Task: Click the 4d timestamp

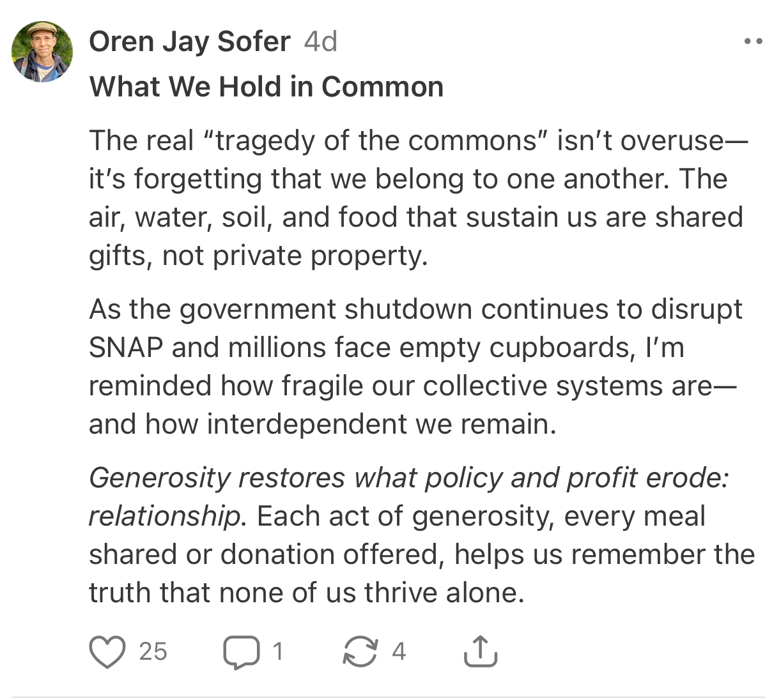Action: coord(320,42)
